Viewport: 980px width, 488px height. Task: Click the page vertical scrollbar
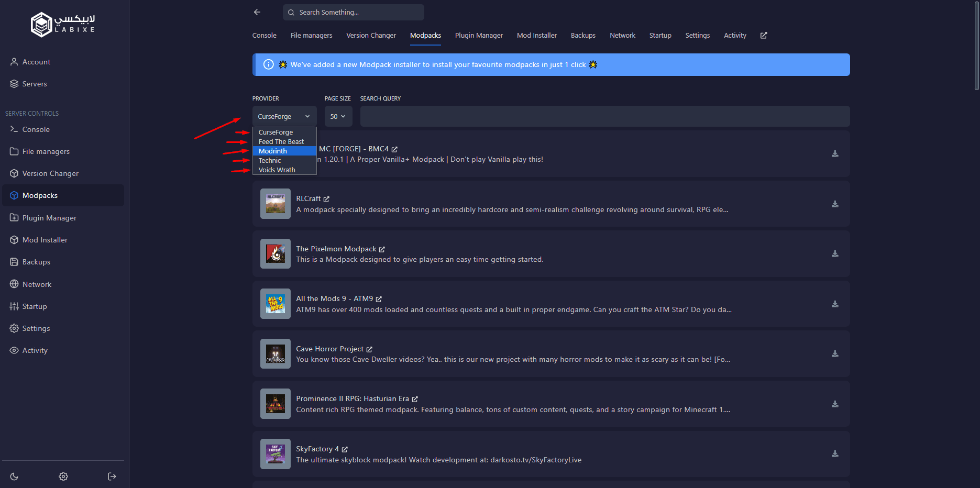(976, 46)
